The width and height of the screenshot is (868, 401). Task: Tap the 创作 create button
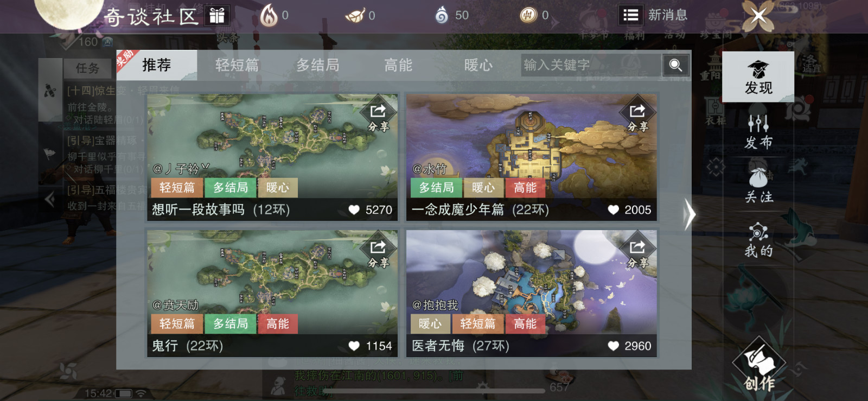759,364
